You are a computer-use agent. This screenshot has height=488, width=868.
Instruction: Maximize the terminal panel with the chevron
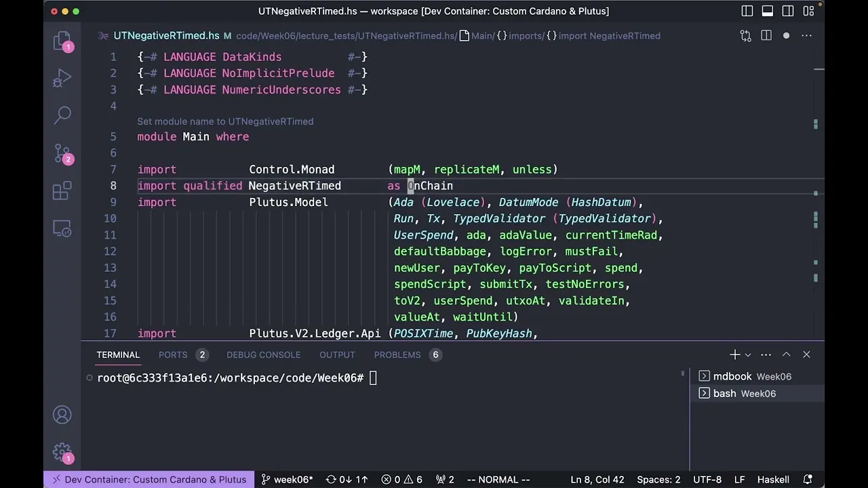click(x=786, y=354)
